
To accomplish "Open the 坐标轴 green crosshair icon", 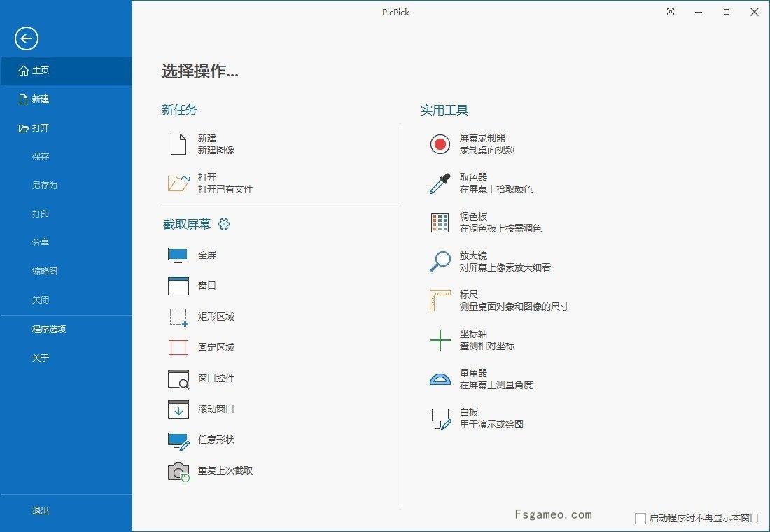I will 440,340.
